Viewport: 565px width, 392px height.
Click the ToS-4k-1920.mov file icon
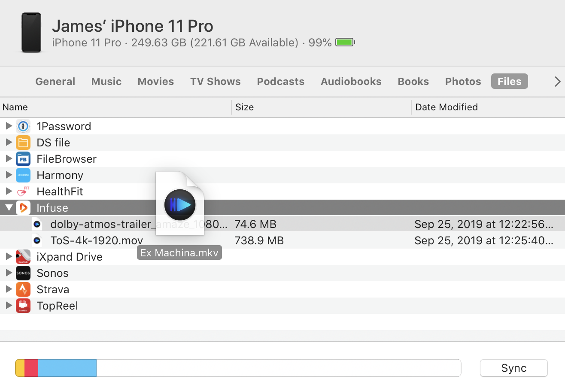37,240
